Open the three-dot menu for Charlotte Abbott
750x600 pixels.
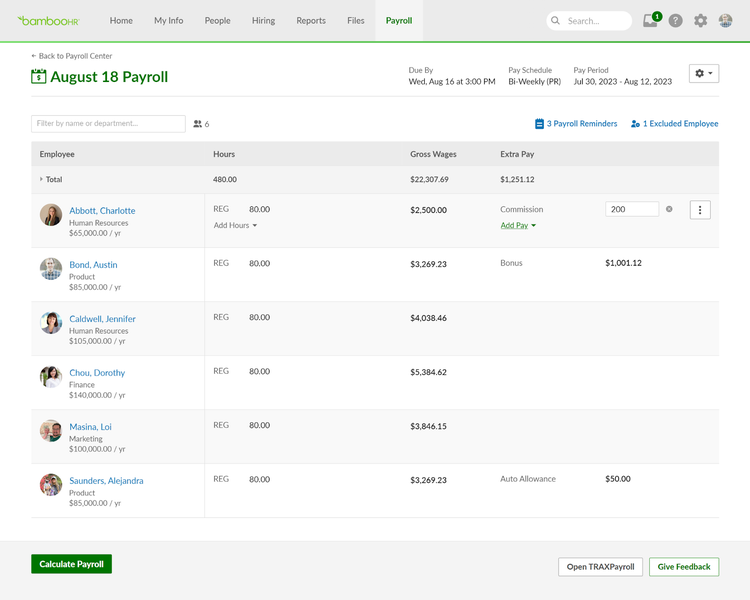pyautogui.click(x=700, y=210)
